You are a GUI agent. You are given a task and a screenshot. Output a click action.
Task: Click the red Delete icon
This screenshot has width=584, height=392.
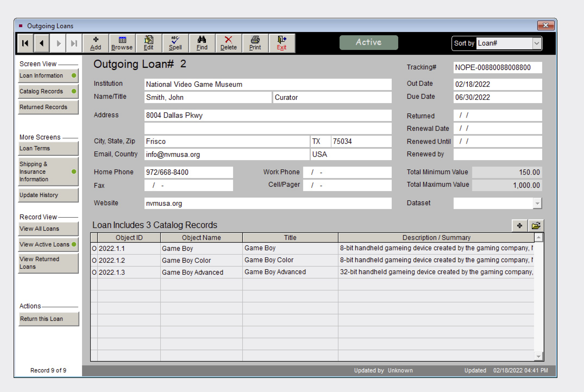[228, 43]
